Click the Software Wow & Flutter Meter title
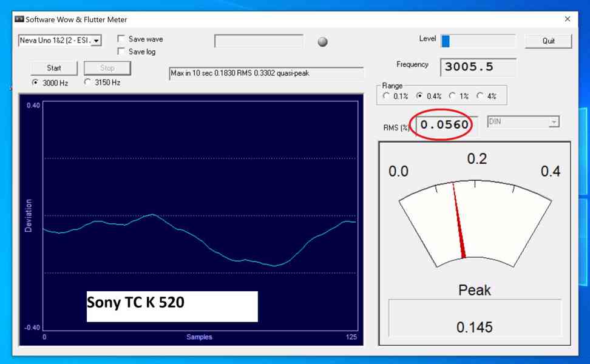This screenshot has width=590, height=364. 76,19
